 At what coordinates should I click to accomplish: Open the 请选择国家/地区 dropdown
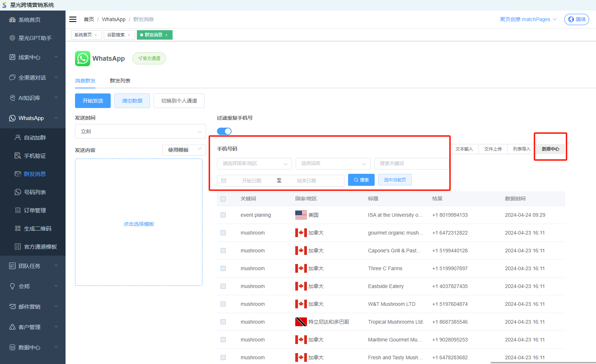click(x=254, y=164)
